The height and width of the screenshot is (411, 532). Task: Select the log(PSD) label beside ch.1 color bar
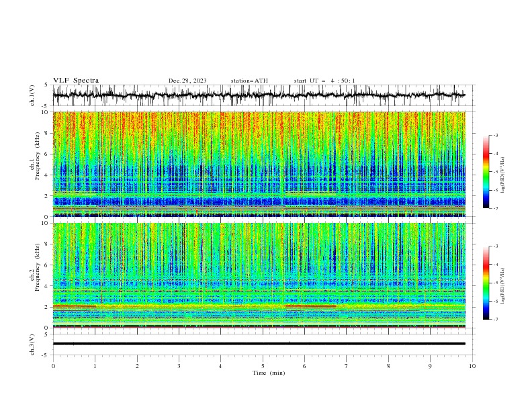pos(502,175)
